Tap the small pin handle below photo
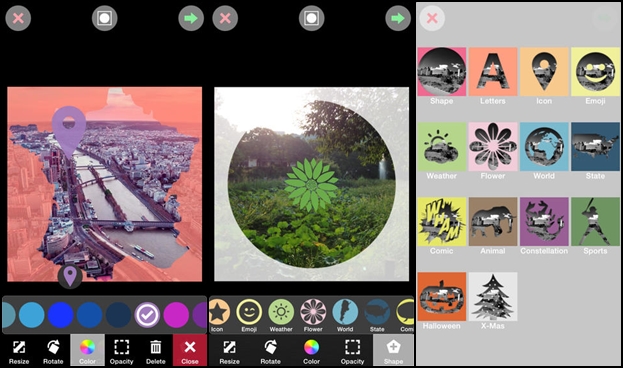The height and width of the screenshot is (368, 623). click(70, 277)
